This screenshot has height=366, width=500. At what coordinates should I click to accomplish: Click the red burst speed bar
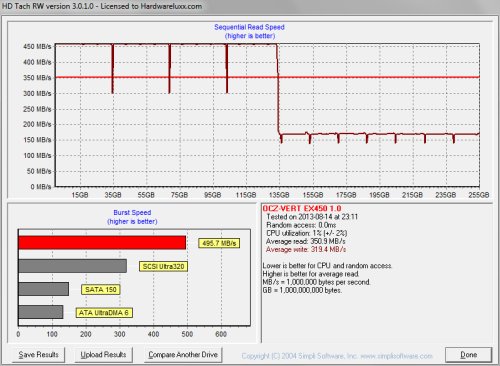coord(102,243)
